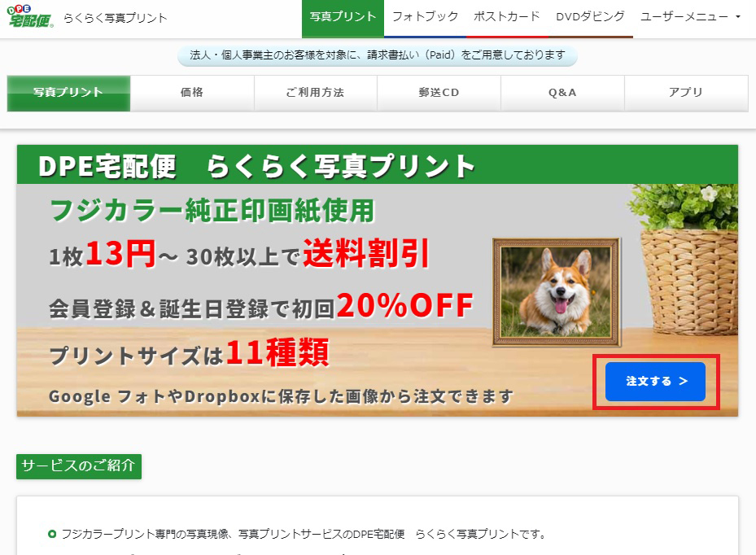756x555 pixels.
Task: Click the ユーザーメニュー dropdown arrow
Action: (x=737, y=17)
